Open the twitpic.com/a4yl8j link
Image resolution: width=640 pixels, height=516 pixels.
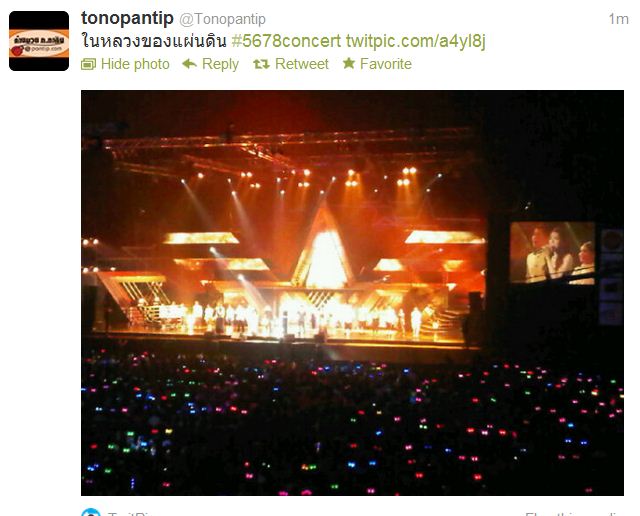coord(416,42)
